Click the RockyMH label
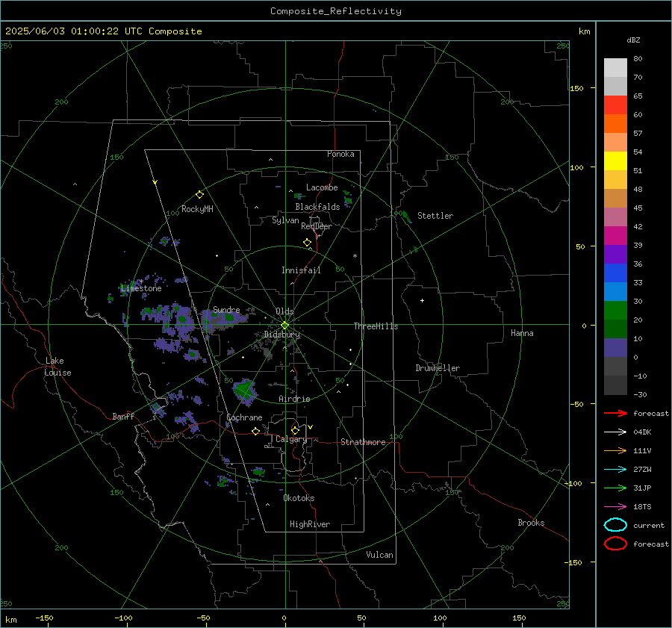The width and height of the screenshot is (672, 628). point(197,209)
